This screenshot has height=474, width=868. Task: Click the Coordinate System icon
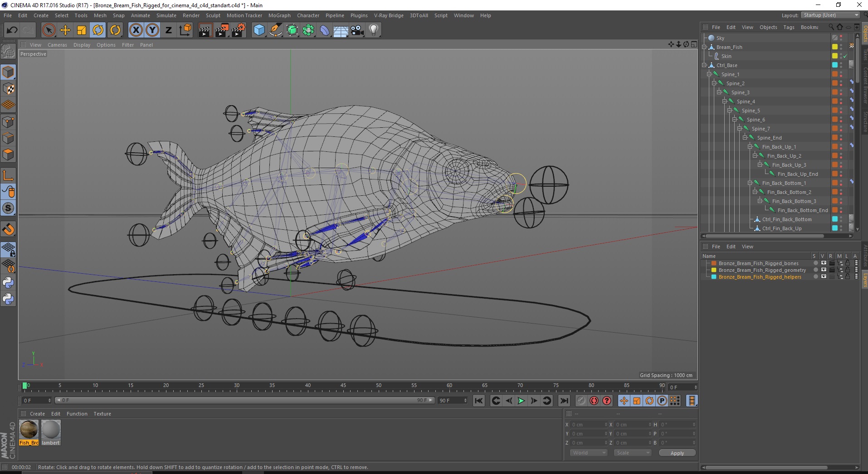point(185,30)
